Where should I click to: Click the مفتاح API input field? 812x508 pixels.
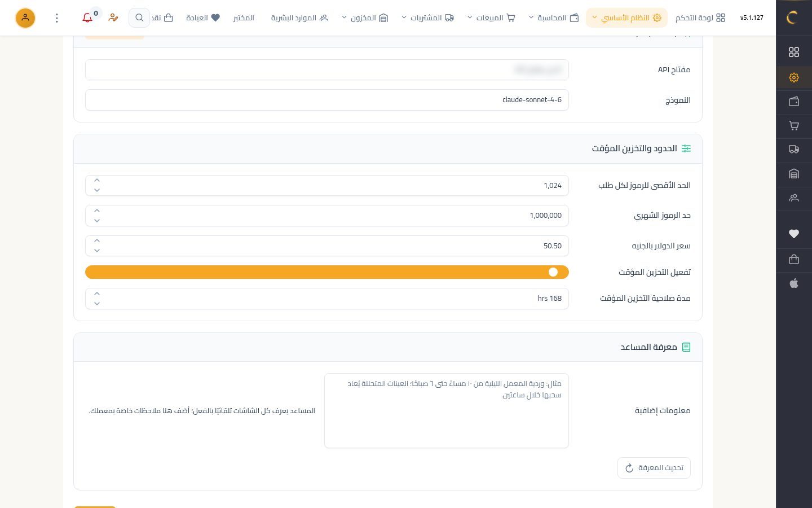[327, 70]
